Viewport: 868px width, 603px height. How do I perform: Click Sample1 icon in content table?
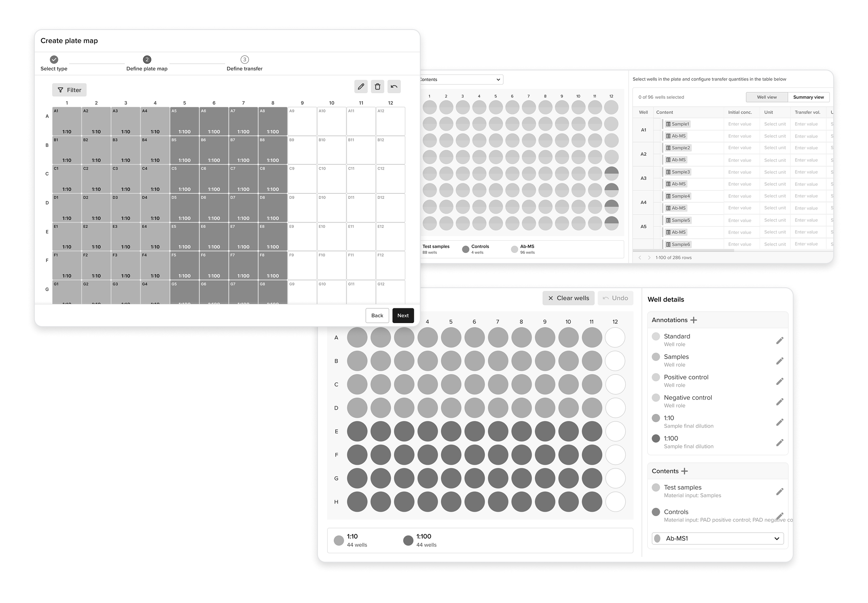pyautogui.click(x=668, y=124)
